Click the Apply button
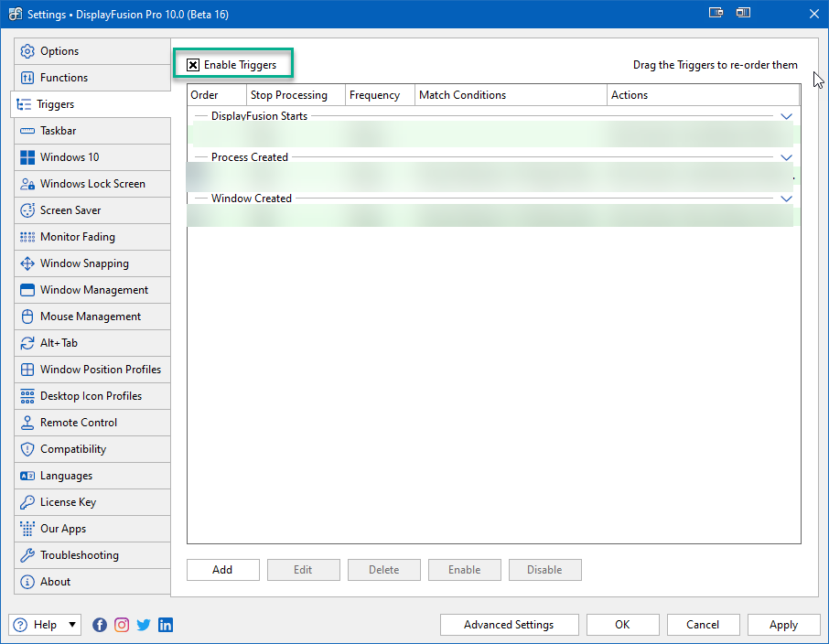The width and height of the screenshot is (829, 644). pyautogui.click(x=783, y=625)
